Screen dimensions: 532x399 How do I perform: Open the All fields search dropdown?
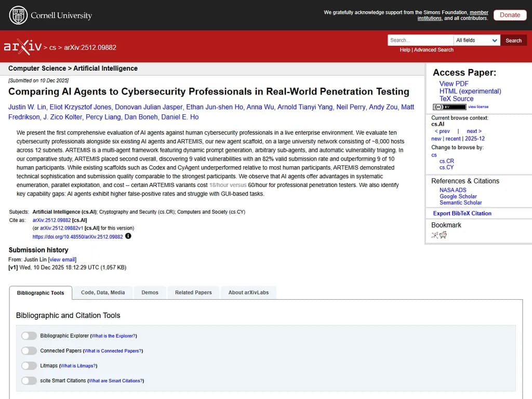pyautogui.click(x=476, y=41)
